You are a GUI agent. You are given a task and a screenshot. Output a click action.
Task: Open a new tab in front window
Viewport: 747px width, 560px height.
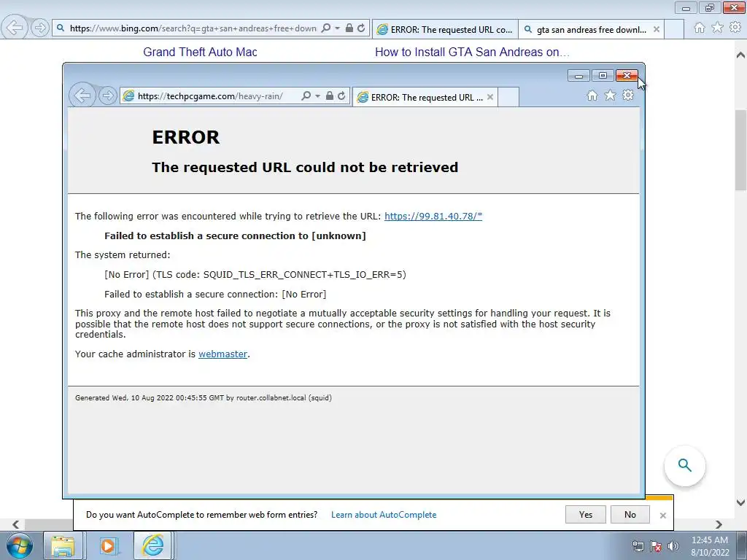point(508,97)
